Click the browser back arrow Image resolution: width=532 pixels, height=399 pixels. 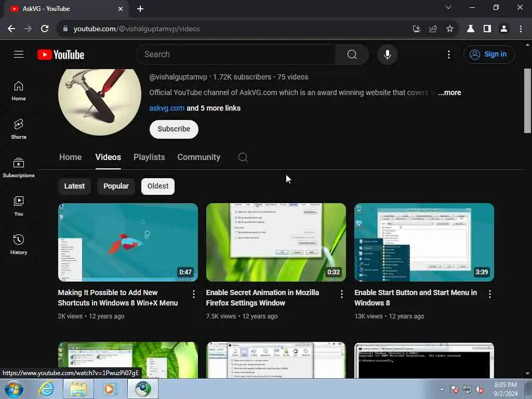(11, 29)
